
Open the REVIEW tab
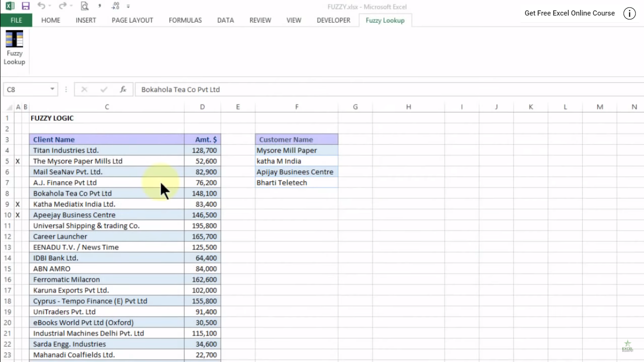[x=260, y=20]
